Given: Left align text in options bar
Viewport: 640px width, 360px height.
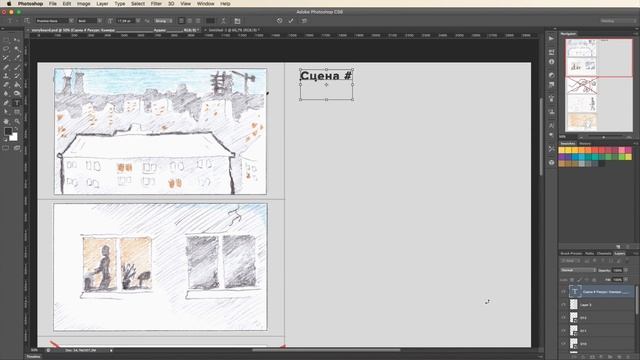Looking at the screenshot, I should coord(181,21).
